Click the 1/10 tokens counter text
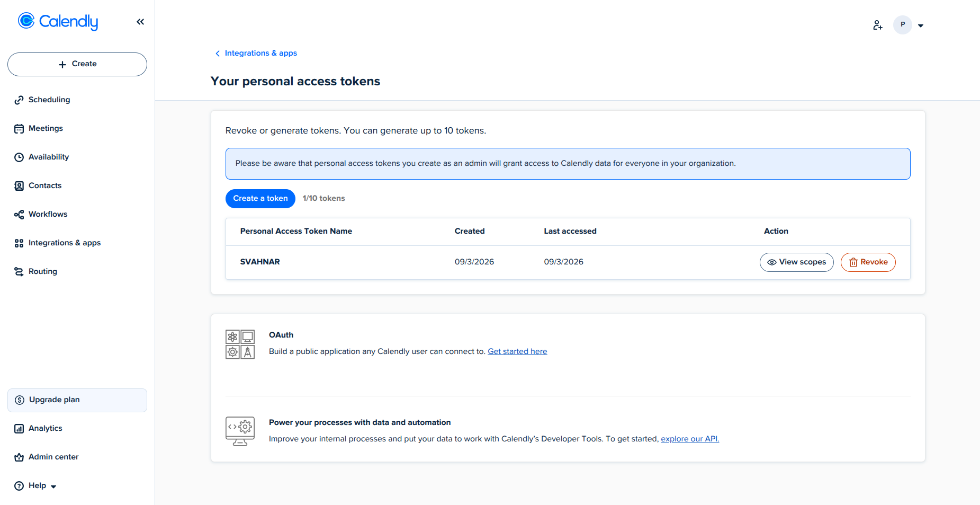The image size is (980, 505). tap(323, 198)
